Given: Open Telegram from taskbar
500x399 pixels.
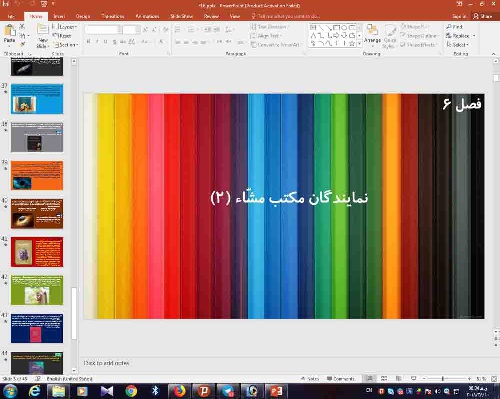Looking at the screenshot, I should [228, 391].
